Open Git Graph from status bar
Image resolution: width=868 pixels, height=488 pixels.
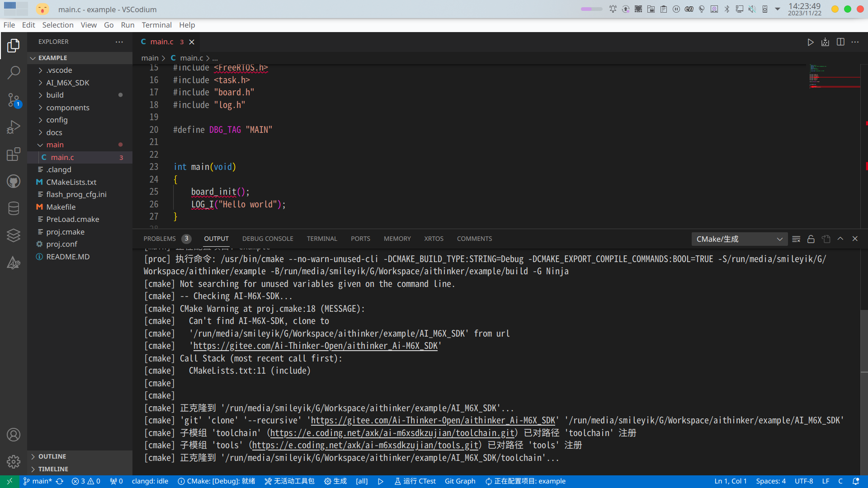pyautogui.click(x=460, y=482)
